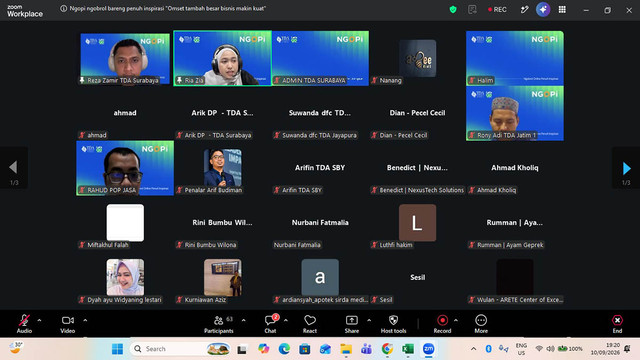
Task: Open the Windows Start menu
Action: [x=118, y=349]
